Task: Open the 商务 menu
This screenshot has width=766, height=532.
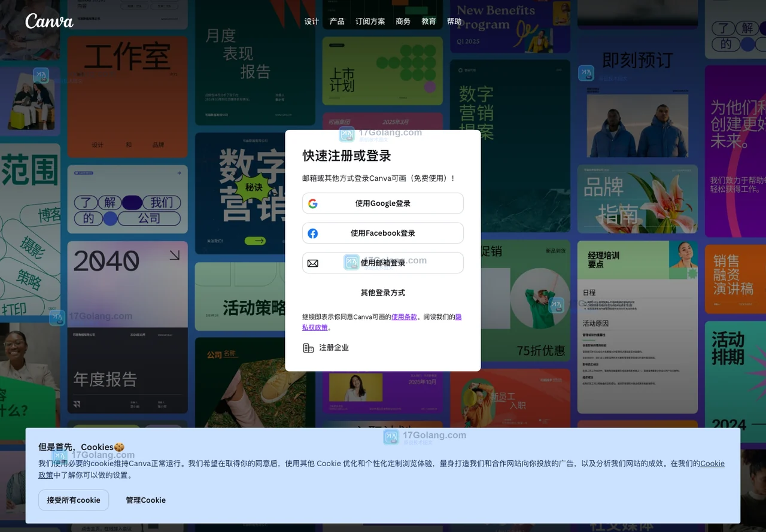Action: tap(403, 22)
